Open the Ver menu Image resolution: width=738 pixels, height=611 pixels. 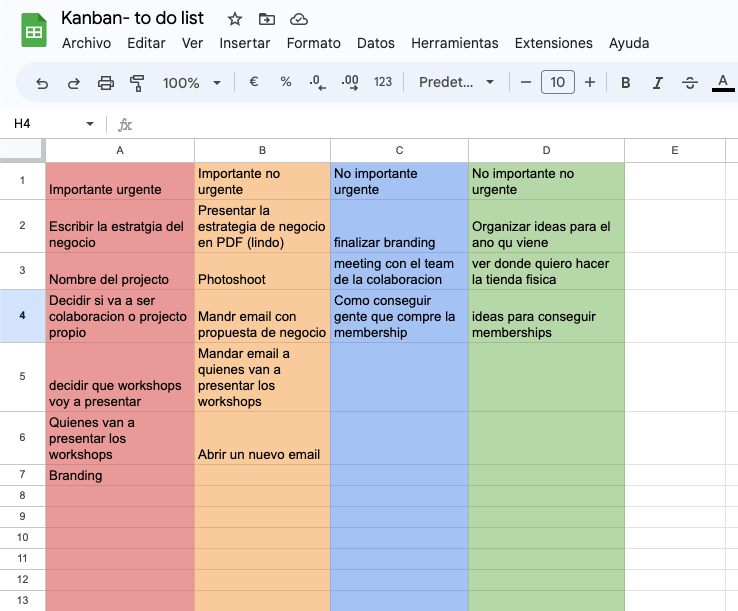tap(193, 43)
